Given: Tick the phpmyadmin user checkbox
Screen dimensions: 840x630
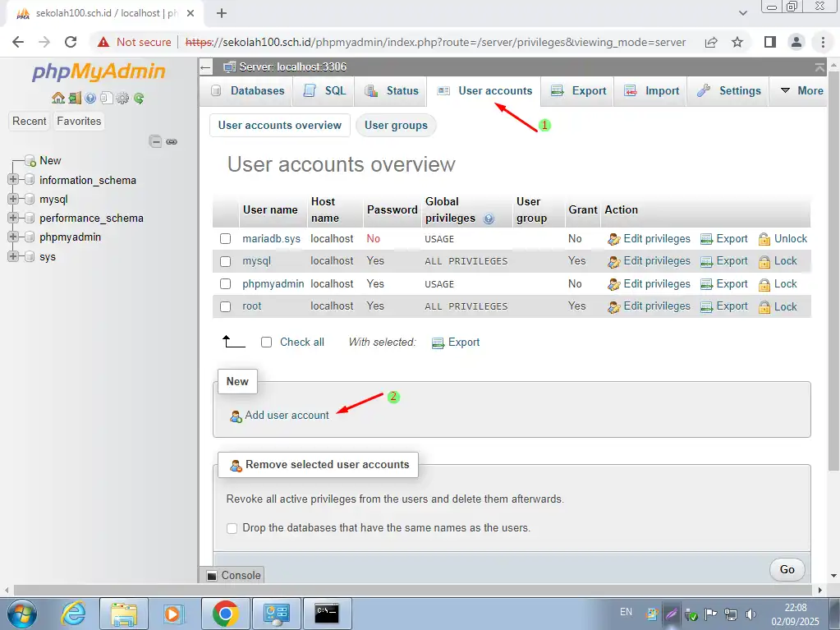Looking at the screenshot, I should tap(226, 284).
